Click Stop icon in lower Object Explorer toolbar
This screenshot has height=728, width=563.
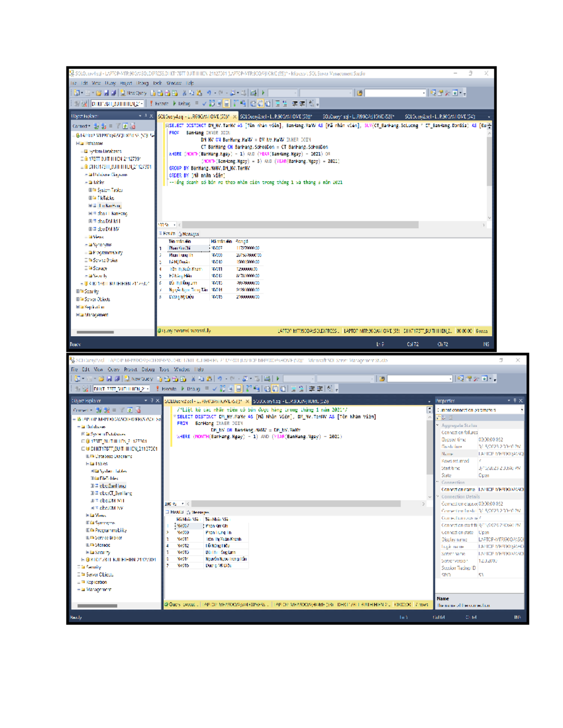pos(114,410)
